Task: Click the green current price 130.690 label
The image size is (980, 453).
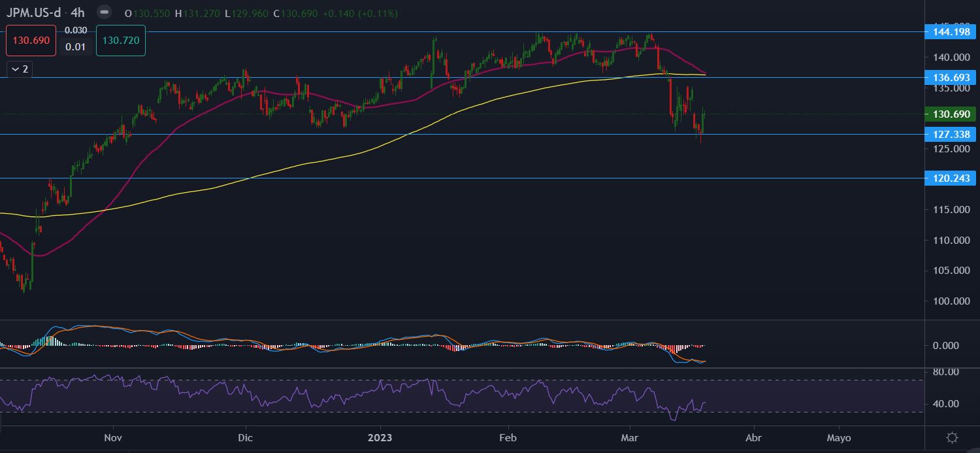Action: pos(951,114)
